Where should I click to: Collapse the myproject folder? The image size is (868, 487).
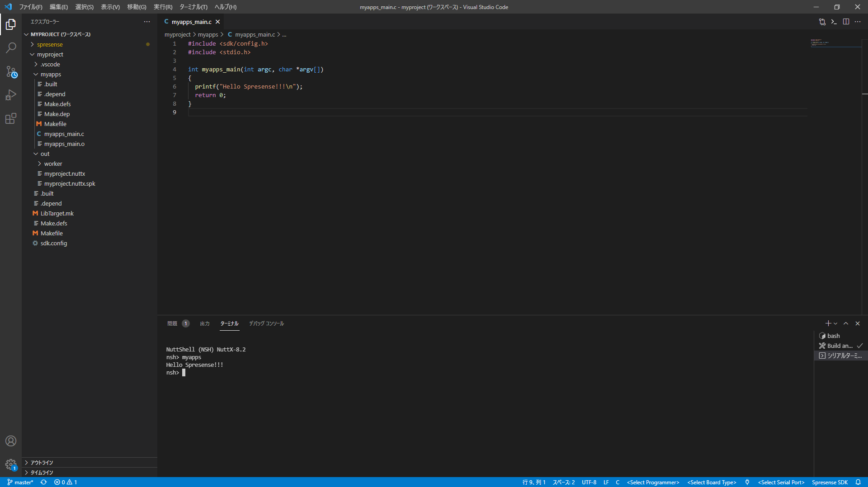(x=90, y=54)
